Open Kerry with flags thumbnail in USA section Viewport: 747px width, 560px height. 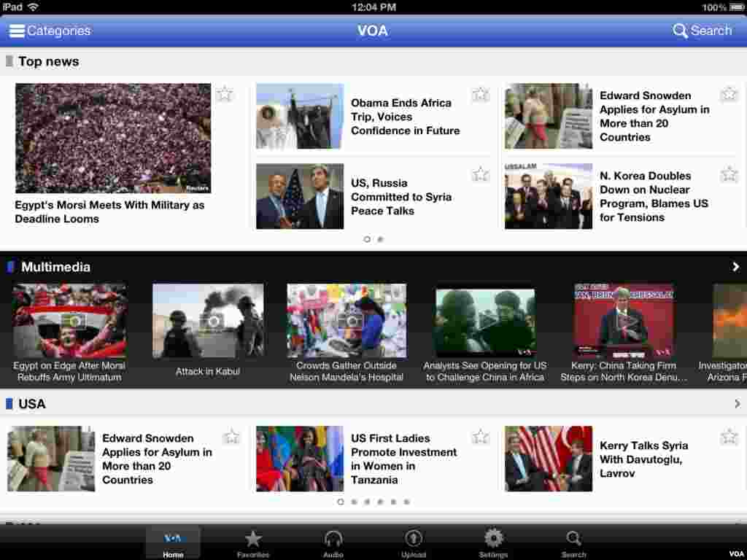(549, 459)
